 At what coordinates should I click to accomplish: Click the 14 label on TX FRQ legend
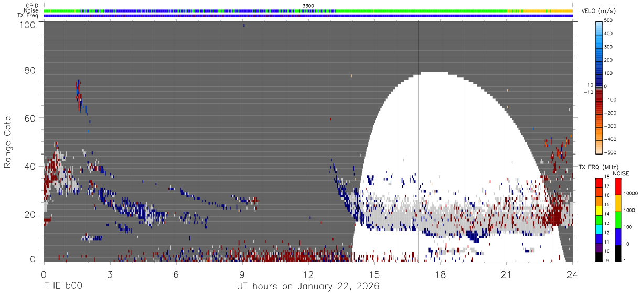coord(607,215)
